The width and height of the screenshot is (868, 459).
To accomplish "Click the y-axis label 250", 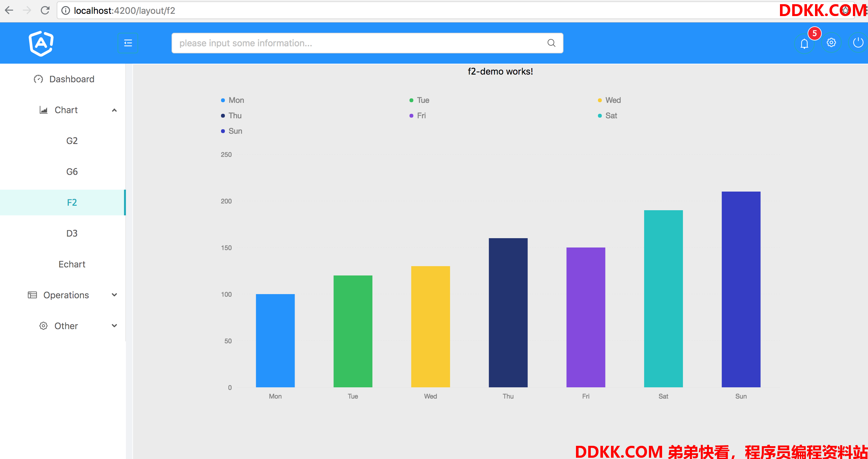I will point(226,155).
